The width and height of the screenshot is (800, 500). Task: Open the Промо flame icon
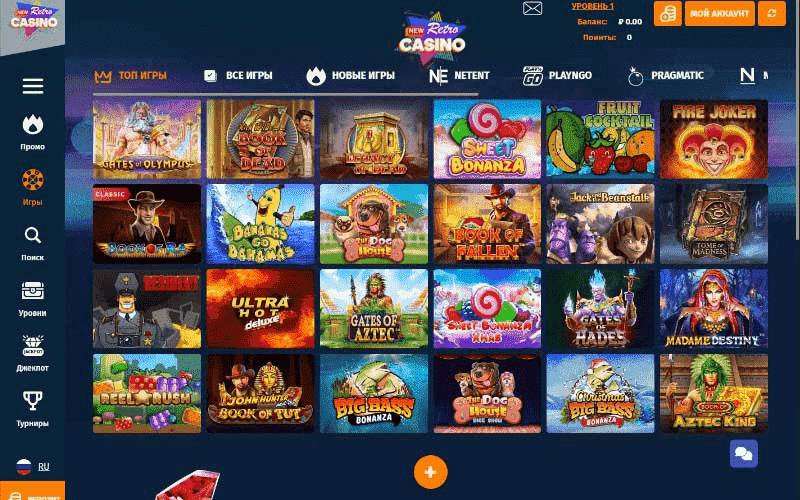33,125
